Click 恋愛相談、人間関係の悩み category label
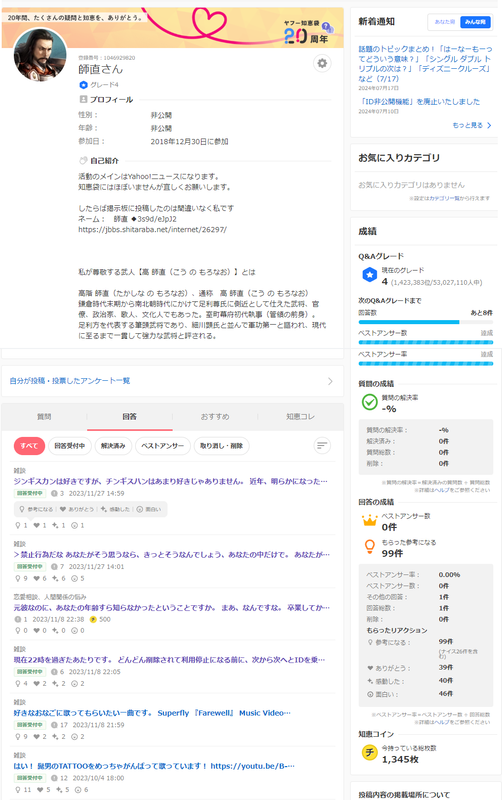The width and height of the screenshot is (502, 800). 50,596
